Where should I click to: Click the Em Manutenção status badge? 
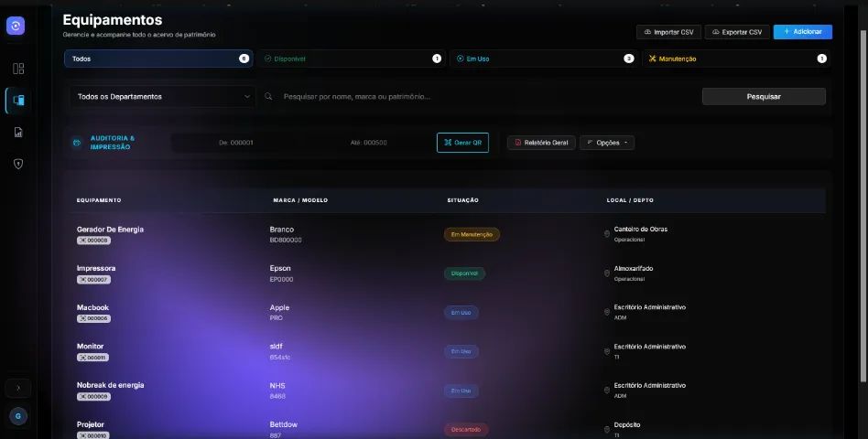472,234
